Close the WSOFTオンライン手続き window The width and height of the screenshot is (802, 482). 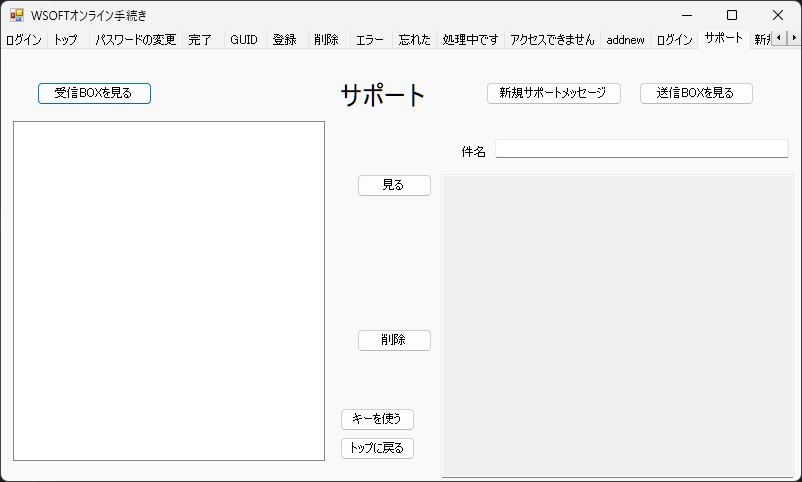point(777,15)
